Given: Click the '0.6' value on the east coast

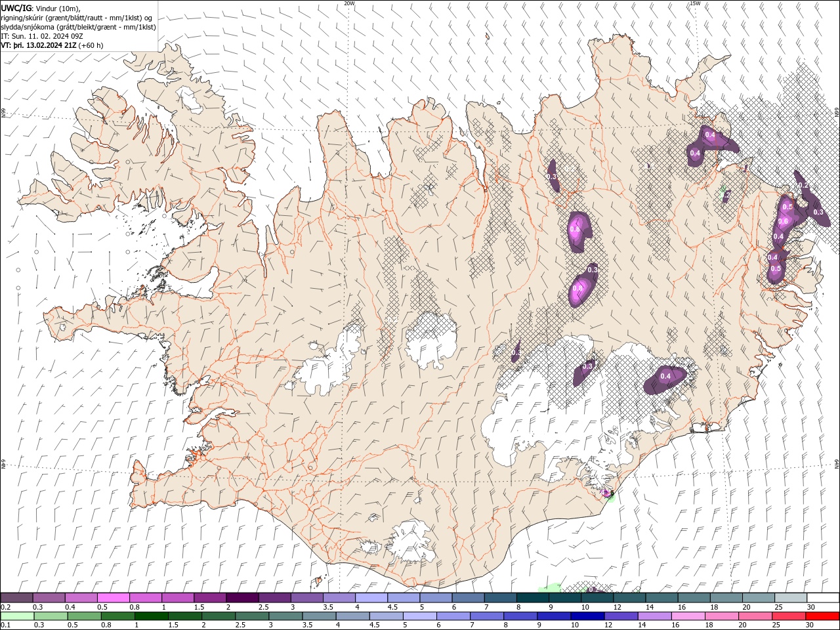Looking at the screenshot, I should point(783,221).
